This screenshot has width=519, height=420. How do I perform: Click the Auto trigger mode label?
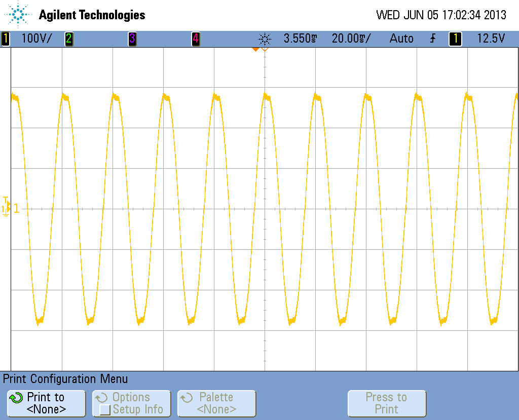[401, 38]
